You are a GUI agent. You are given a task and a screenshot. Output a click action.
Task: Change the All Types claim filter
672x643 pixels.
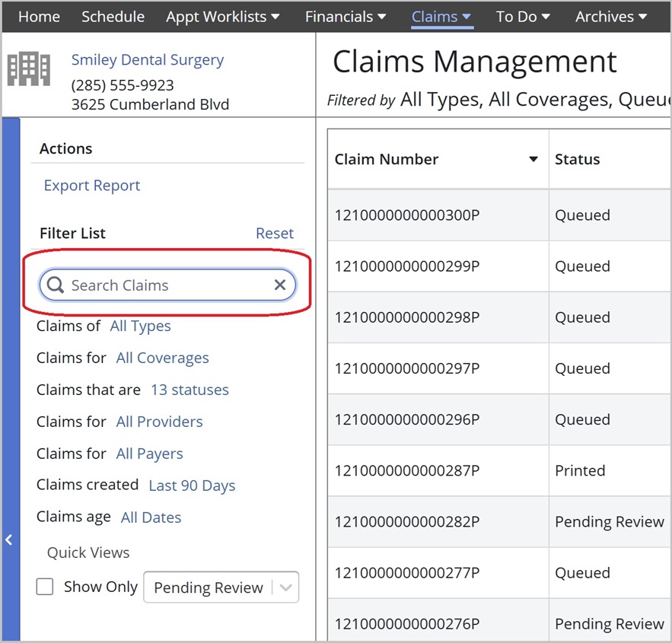coord(140,326)
